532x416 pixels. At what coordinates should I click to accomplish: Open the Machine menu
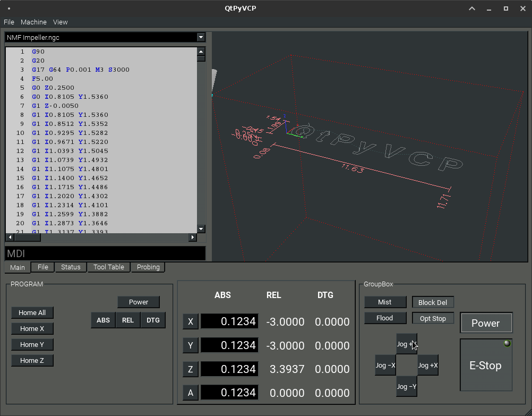[33, 22]
